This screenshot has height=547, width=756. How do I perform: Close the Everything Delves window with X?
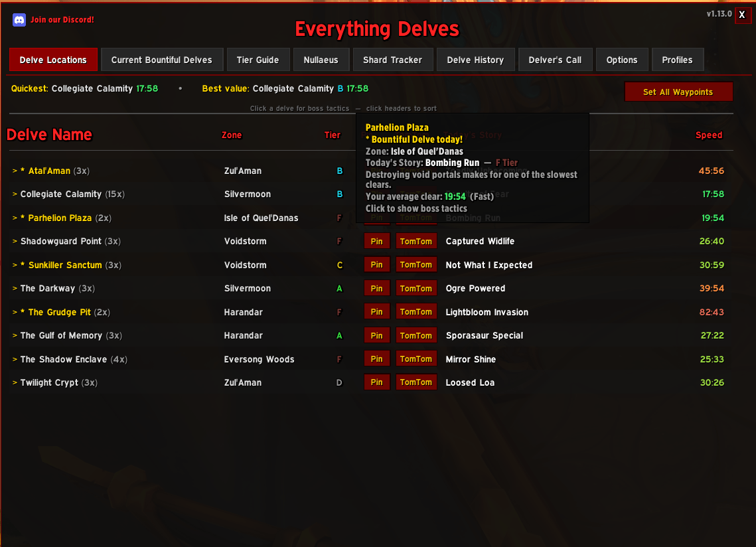(743, 15)
